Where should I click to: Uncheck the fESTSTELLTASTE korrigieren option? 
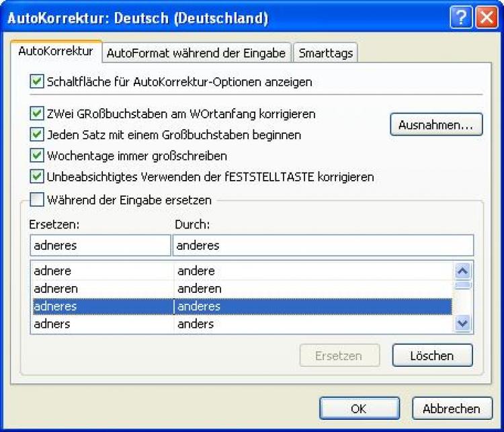pos(37,177)
